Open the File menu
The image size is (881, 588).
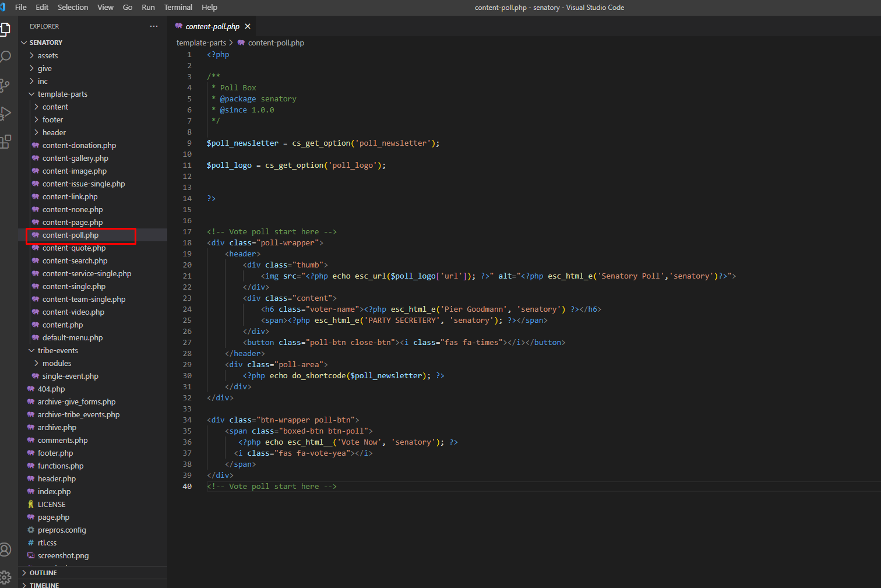pos(21,8)
